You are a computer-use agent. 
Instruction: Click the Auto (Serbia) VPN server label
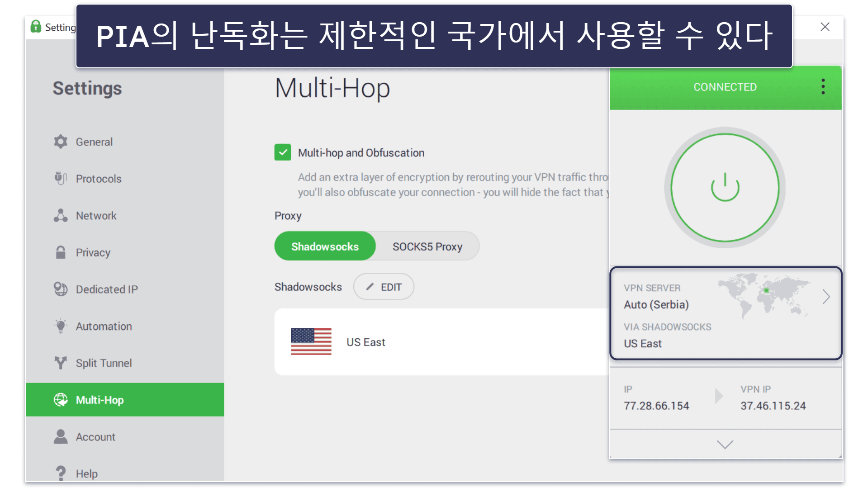click(x=656, y=305)
